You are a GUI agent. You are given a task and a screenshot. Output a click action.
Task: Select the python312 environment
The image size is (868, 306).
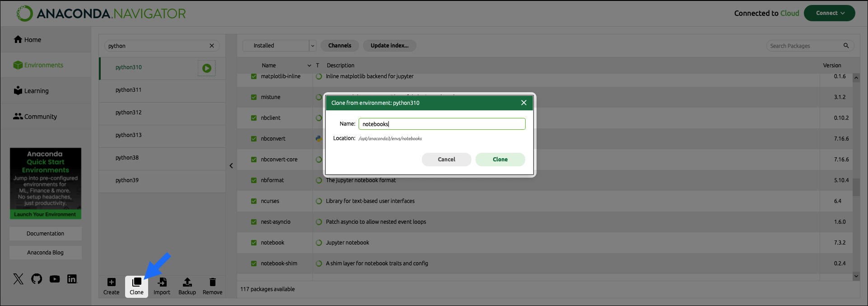click(x=162, y=113)
